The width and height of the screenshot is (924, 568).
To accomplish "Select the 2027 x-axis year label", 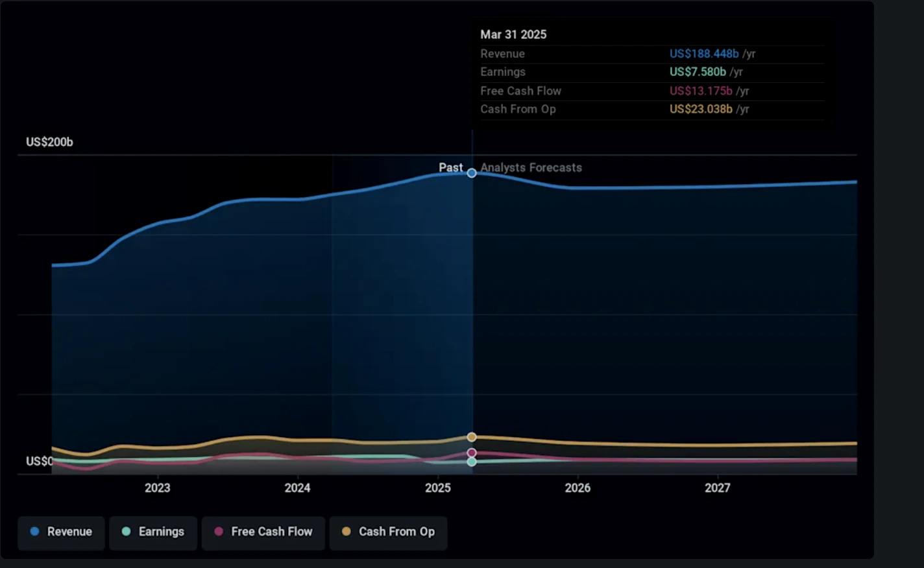I will point(718,488).
